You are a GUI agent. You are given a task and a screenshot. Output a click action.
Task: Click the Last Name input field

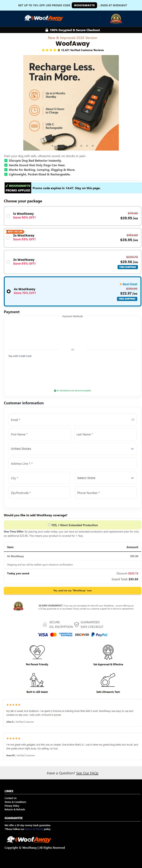(105, 434)
